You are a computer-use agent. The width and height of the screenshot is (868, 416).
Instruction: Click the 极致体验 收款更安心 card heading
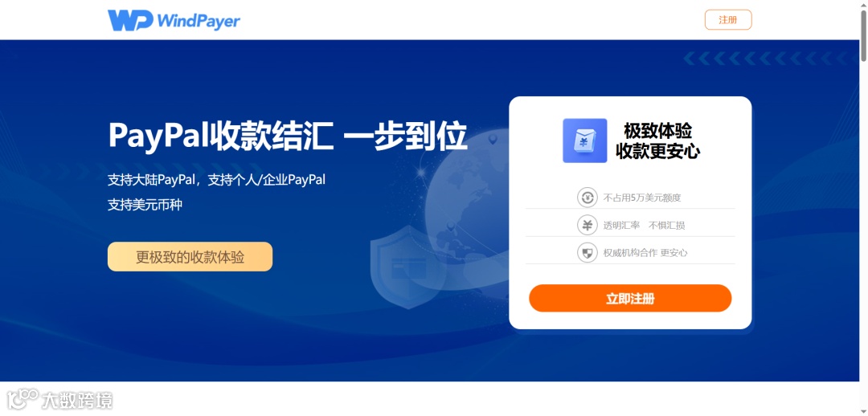coord(657,141)
